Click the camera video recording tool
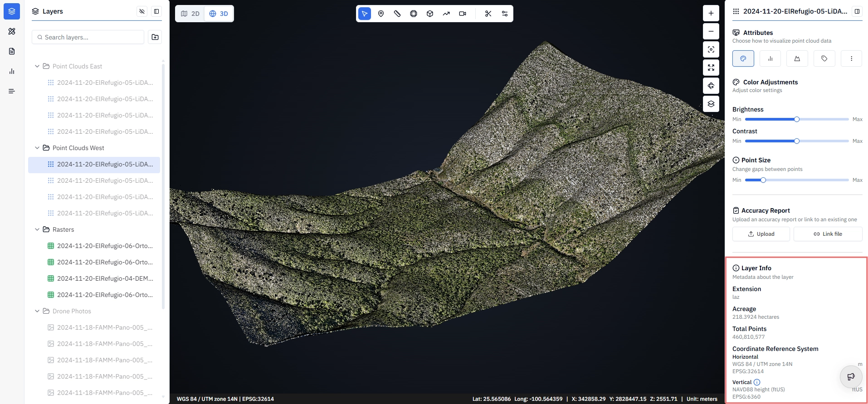The width and height of the screenshot is (868, 404). coord(463,14)
